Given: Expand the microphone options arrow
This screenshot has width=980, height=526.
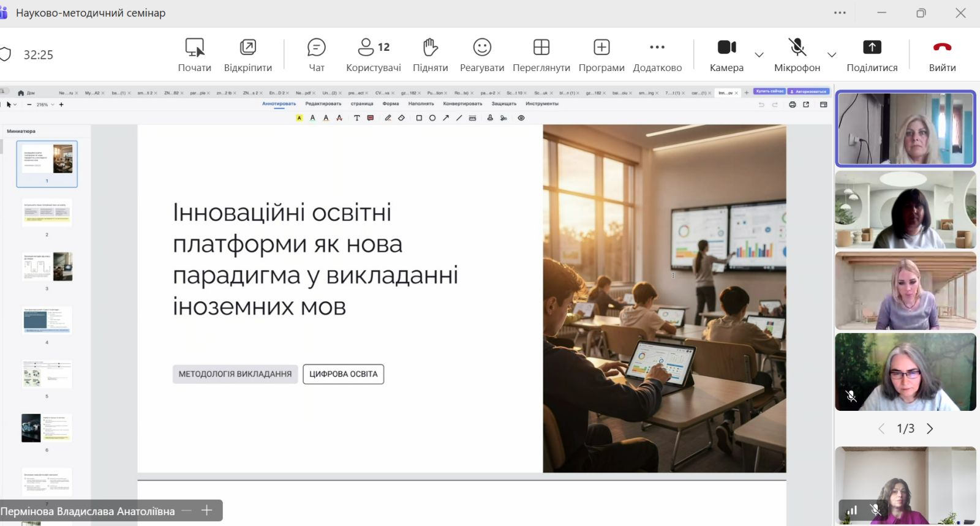Looking at the screenshot, I should pyautogui.click(x=832, y=55).
